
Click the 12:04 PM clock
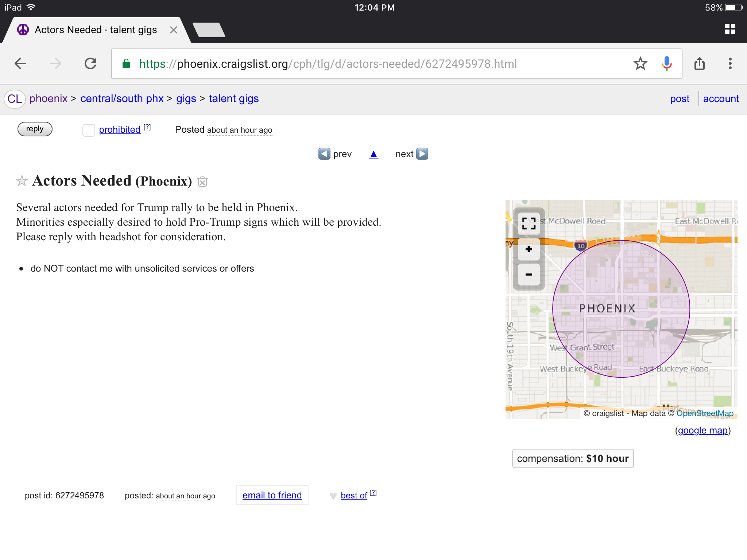point(375,7)
